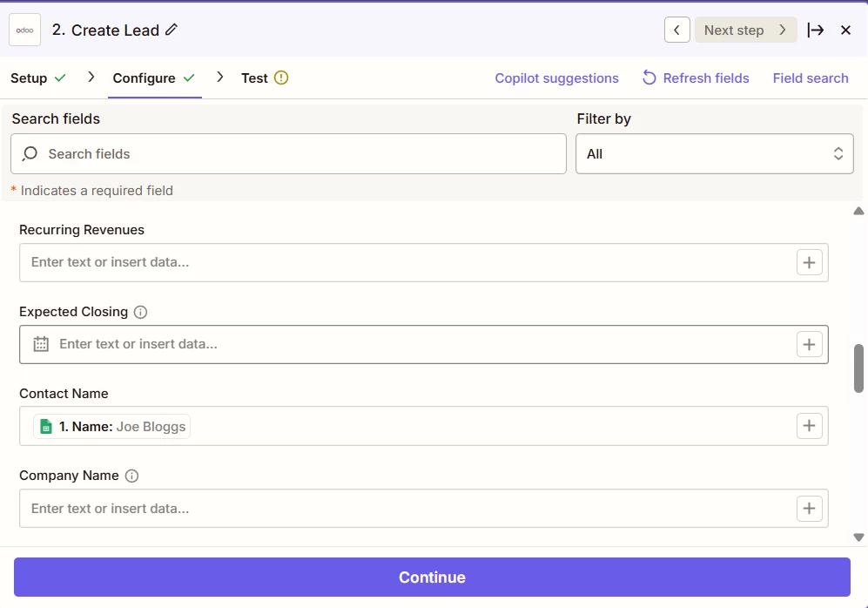Click the Expected Closing input field

click(423, 344)
